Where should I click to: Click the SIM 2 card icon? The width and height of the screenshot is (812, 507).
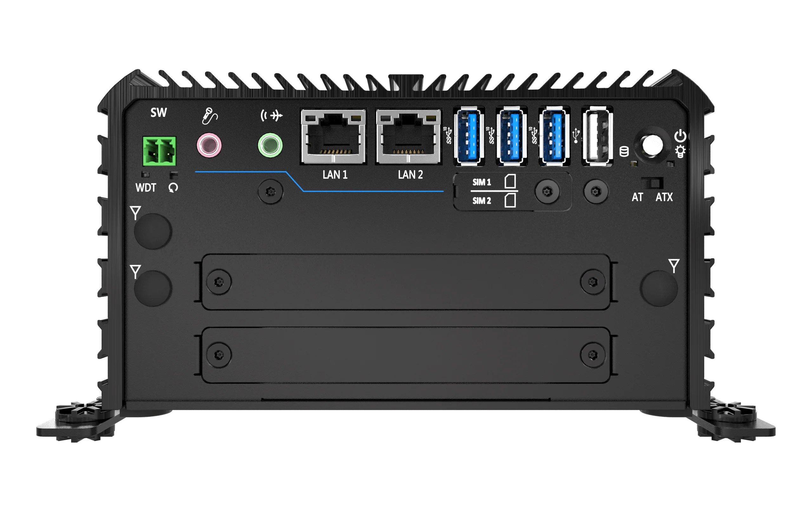[x=510, y=200]
